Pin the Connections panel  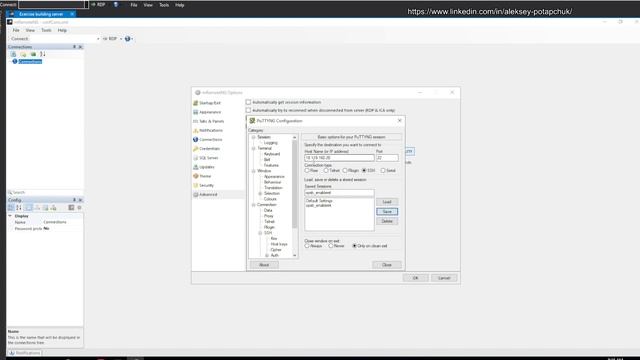tap(74, 47)
